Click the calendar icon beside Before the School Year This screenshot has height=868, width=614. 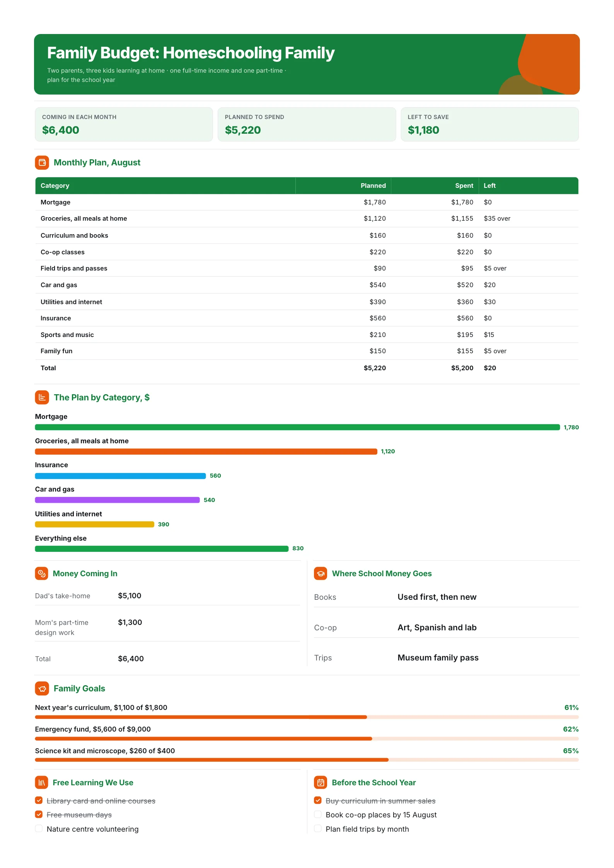[321, 783]
